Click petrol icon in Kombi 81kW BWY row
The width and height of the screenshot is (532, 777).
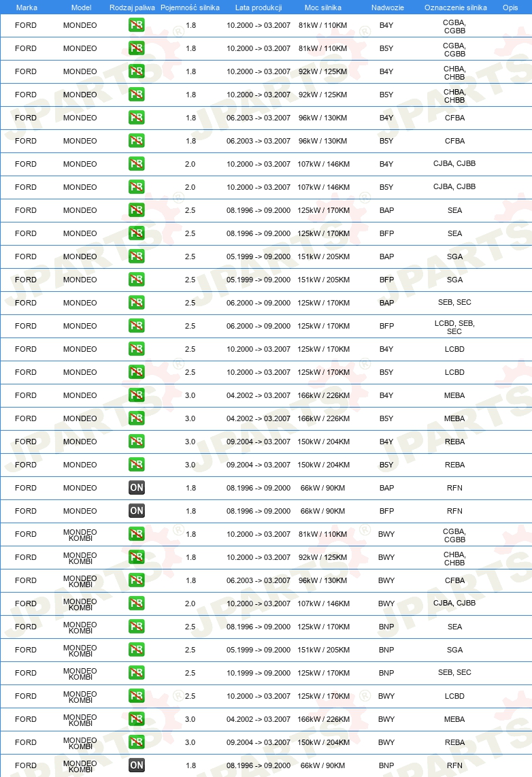coord(136,533)
